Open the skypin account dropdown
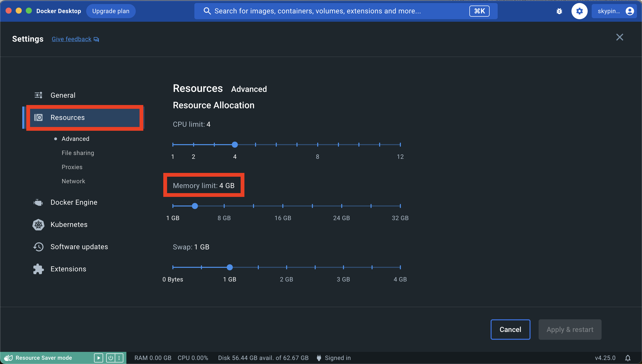The height and width of the screenshot is (364, 642). [615, 11]
